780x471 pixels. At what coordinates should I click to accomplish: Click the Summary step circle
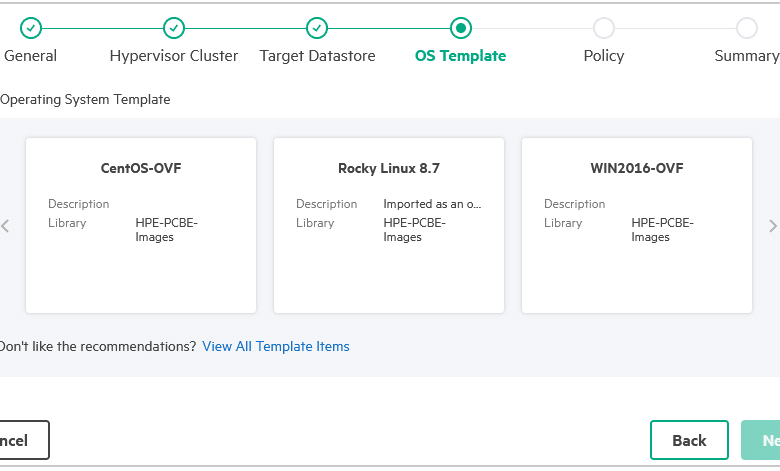coord(747,28)
